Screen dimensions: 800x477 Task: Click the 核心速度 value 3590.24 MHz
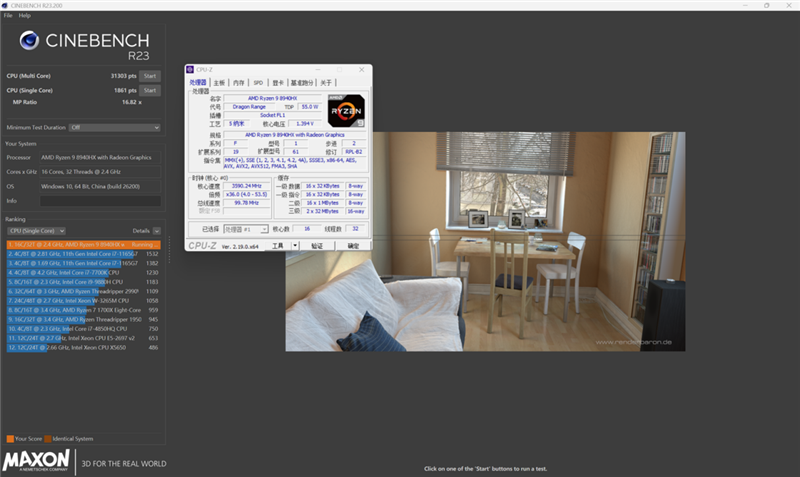247,186
